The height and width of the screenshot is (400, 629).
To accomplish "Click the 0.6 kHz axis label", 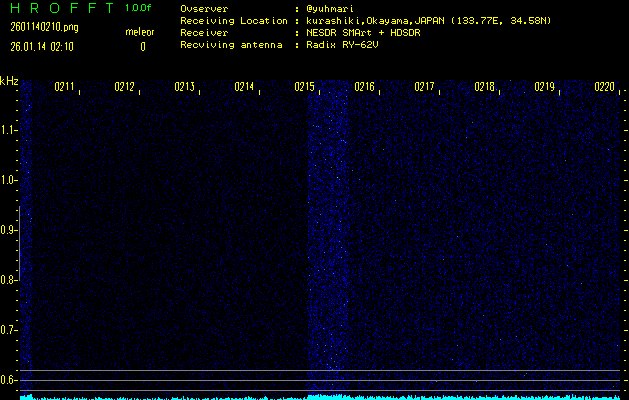I will pyautogui.click(x=9, y=380).
